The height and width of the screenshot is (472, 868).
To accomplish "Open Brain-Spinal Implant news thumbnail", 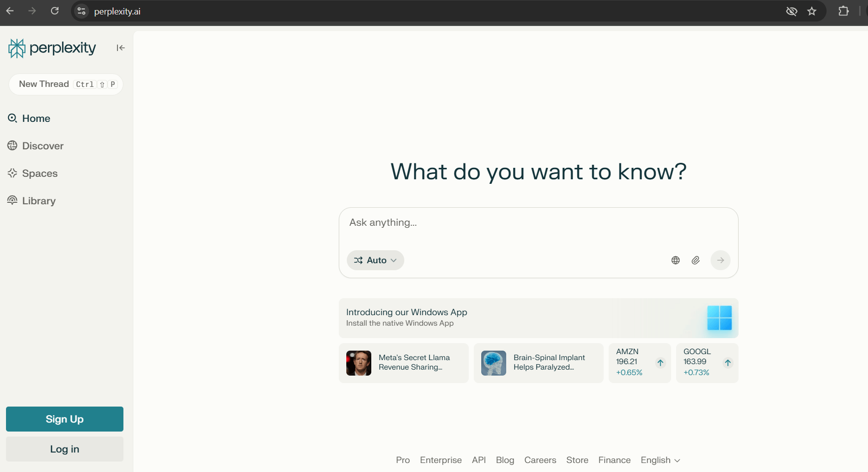I will [493, 363].
